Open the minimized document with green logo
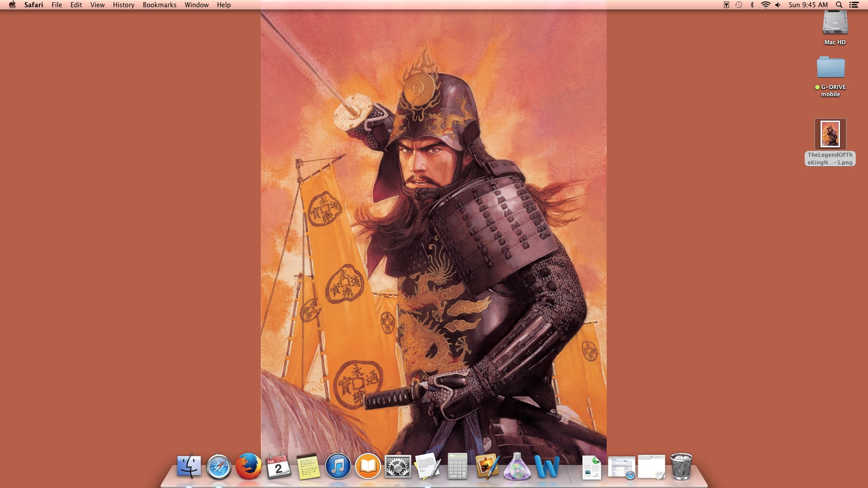Screen dimensions: 868x488 tap(592, 467)
